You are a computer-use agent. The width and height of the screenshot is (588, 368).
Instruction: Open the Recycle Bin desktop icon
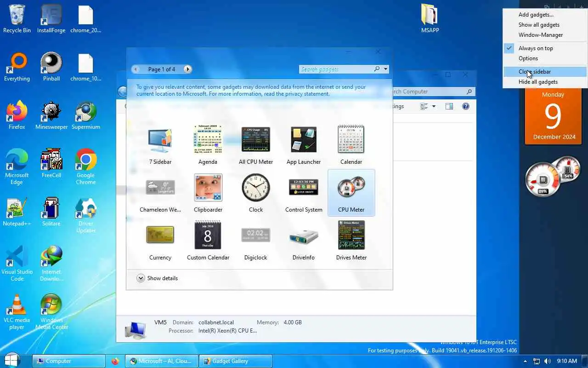point(17,19)
